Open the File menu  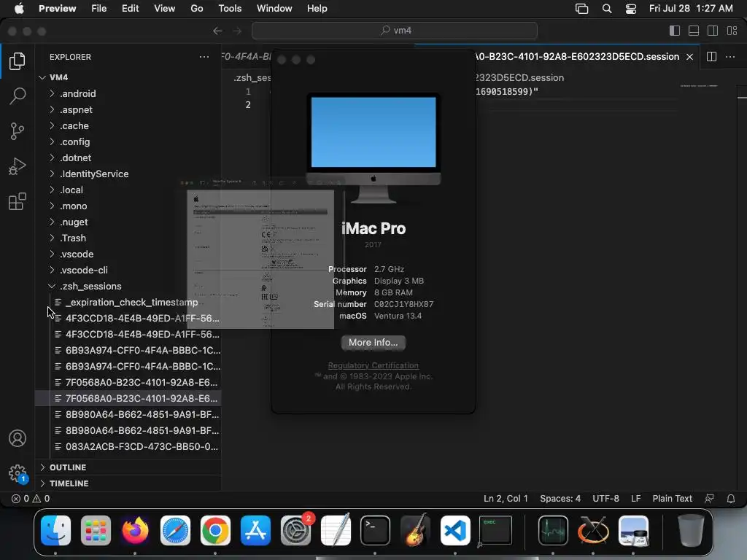pos(98,9)
